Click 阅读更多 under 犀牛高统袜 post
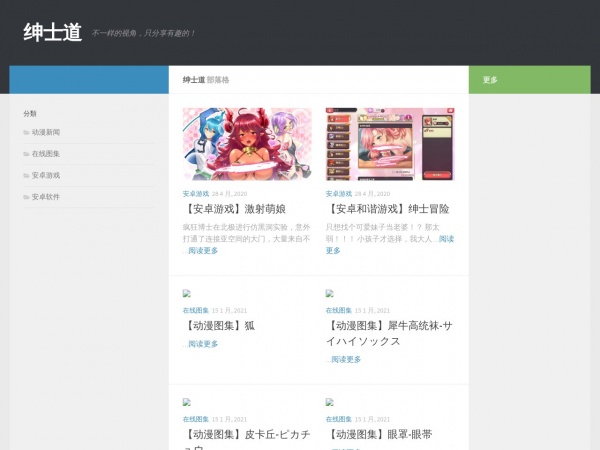600x450 pixels. (x=346, y=359)
